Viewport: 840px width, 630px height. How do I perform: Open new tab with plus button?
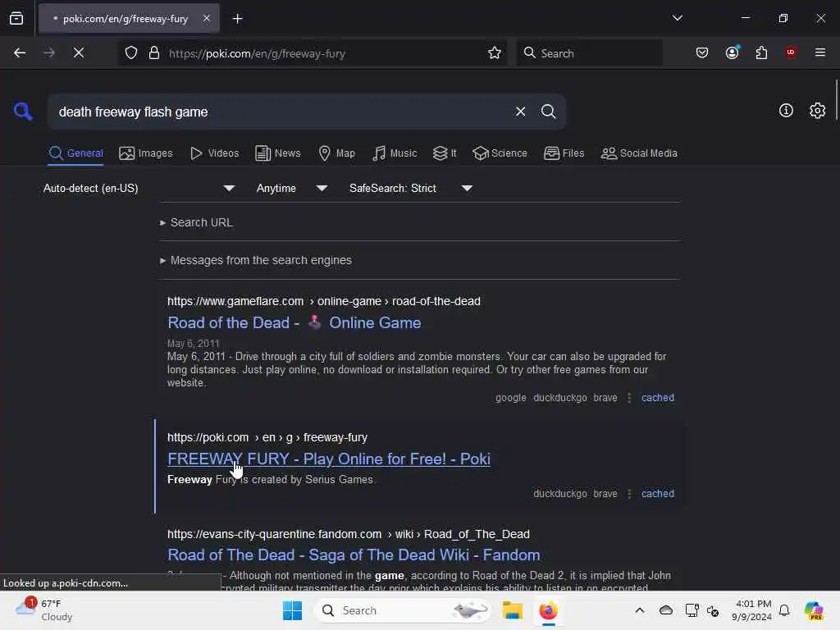coord(237,19)
